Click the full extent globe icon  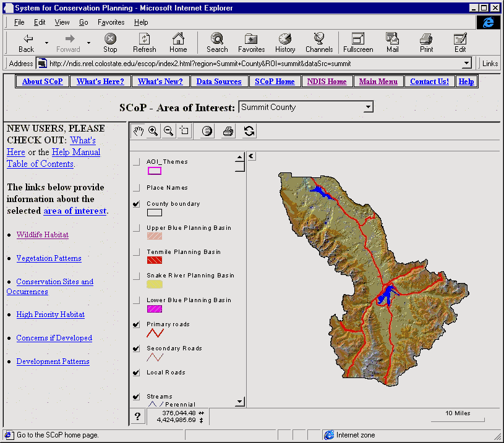pos(207,131)
